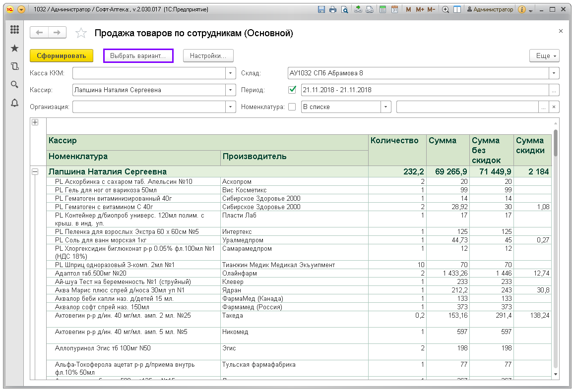Add report to favorites with the star icon
The image size is (574, 392).
80,33
